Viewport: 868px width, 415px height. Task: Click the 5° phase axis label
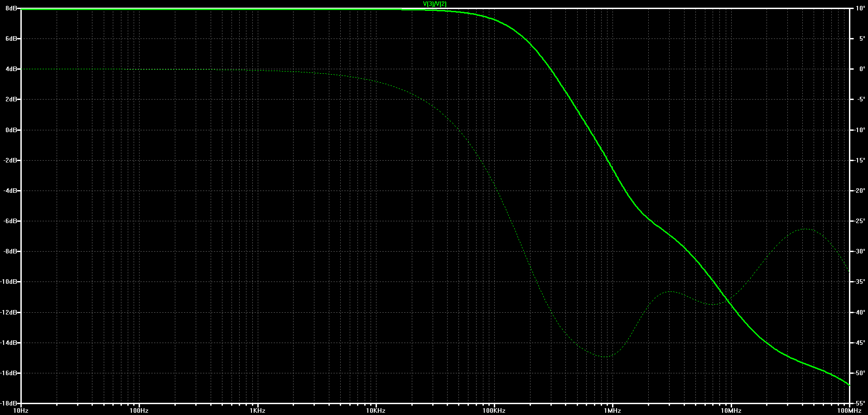pos(862,39)
